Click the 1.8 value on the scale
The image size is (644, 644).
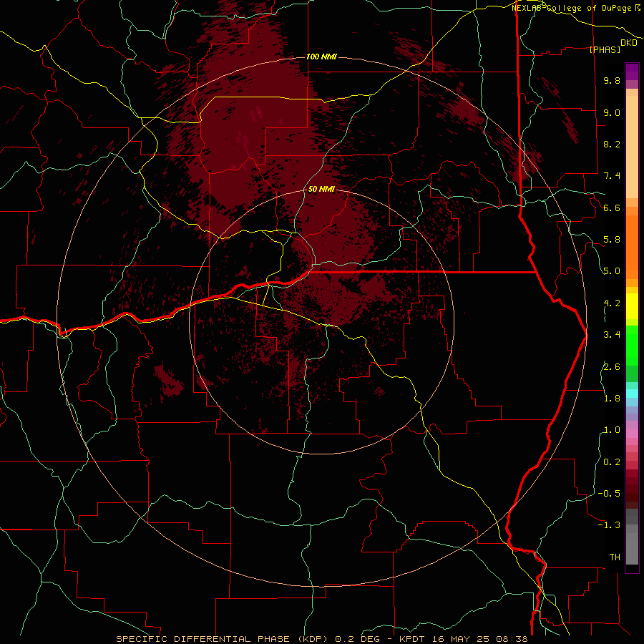coord(612,399)
